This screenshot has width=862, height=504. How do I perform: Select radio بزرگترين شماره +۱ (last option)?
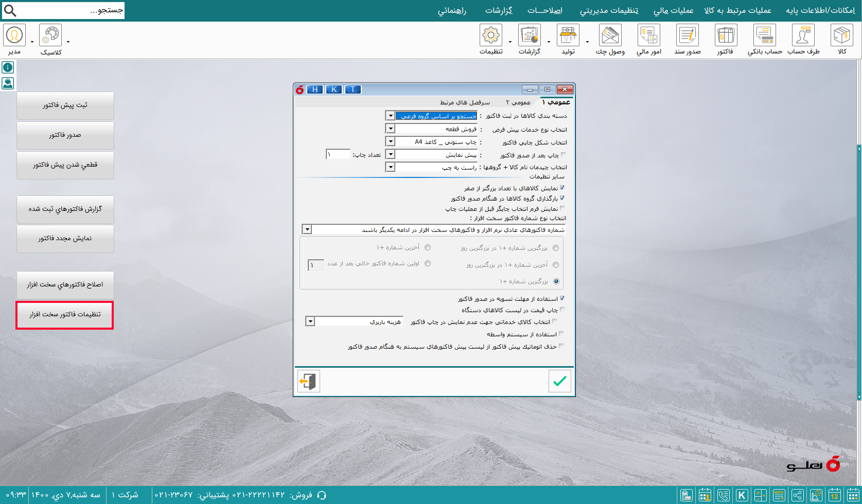click(x=556, y=281)
